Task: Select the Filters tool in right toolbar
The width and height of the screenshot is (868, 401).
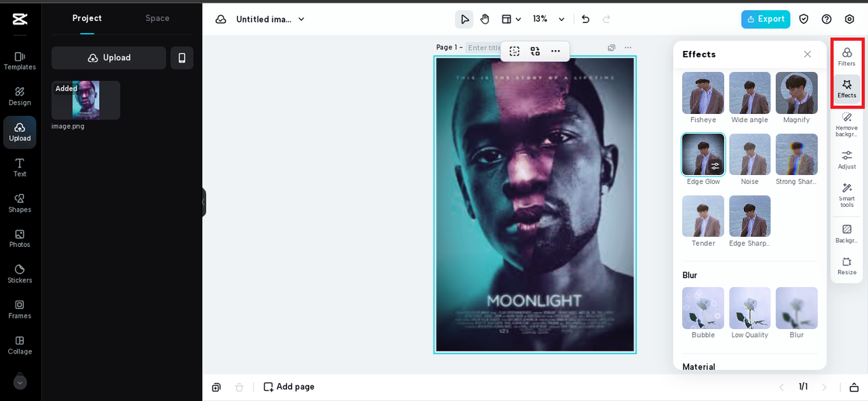Action: click(x=847, y=56)
